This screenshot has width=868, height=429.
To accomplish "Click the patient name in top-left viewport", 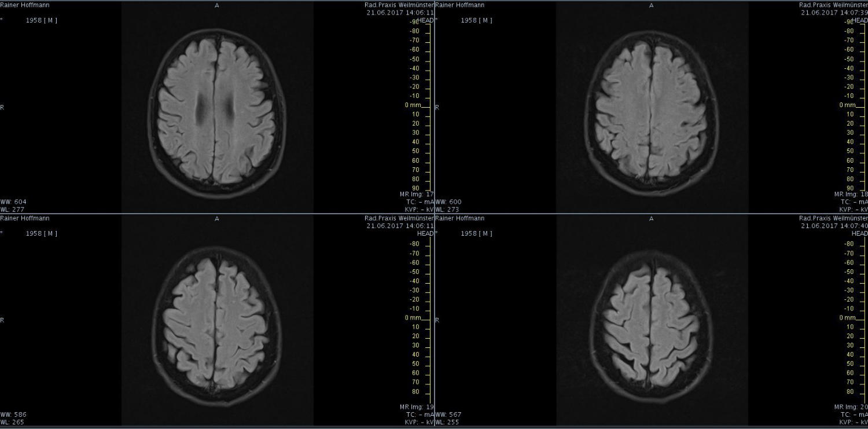I will [x=25, y=5].
